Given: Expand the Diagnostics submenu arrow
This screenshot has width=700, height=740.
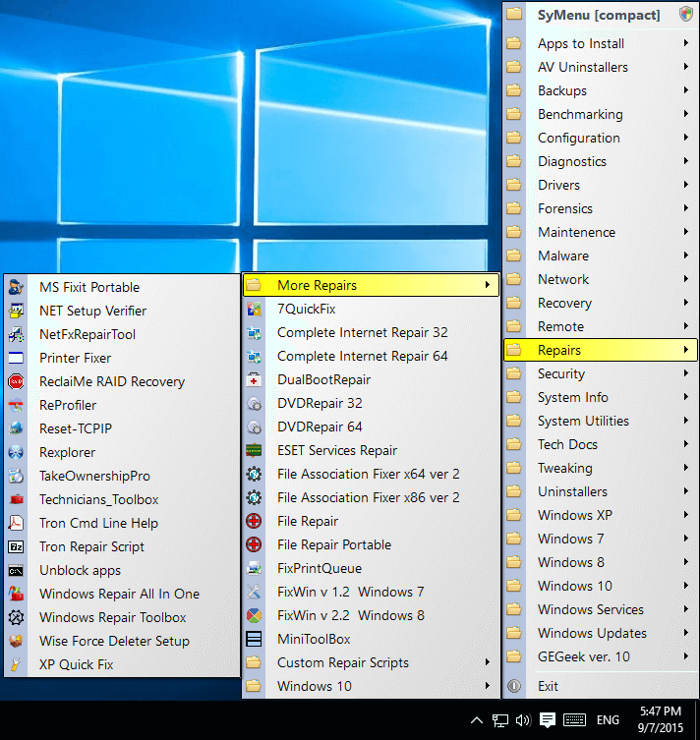Looking at the screenshot, I should (x=686, y=161).
